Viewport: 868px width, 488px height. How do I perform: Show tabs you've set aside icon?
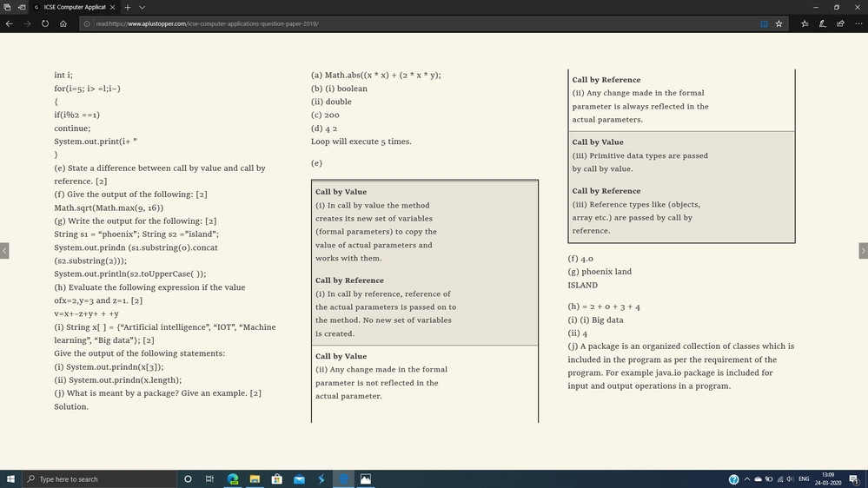point(7,7)
